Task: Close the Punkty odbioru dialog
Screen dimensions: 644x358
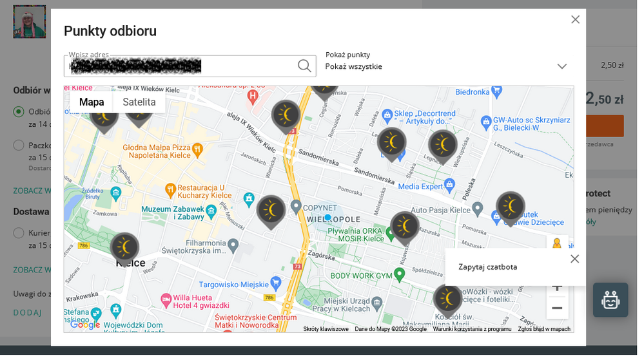Action: (x=575, y=20)
